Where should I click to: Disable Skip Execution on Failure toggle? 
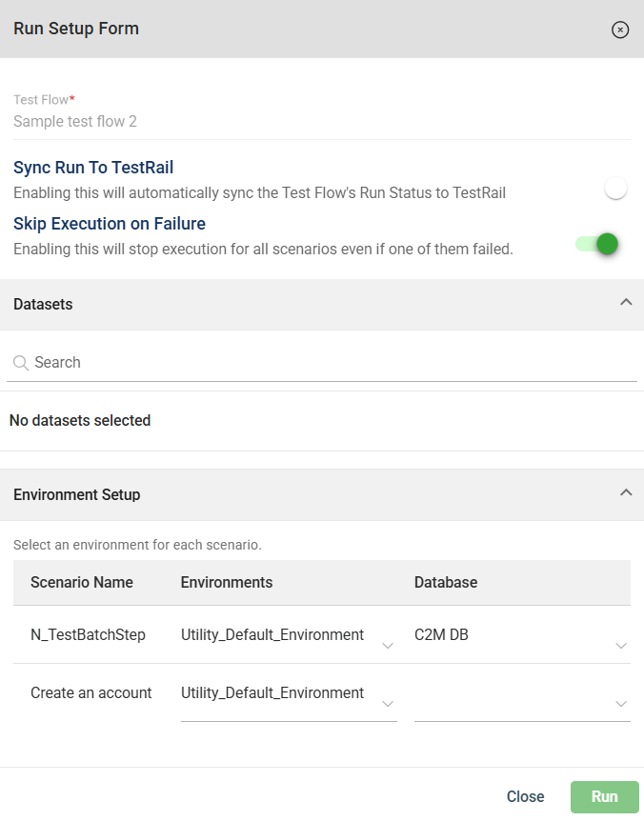pyautogui.click(x=598, y=245)
